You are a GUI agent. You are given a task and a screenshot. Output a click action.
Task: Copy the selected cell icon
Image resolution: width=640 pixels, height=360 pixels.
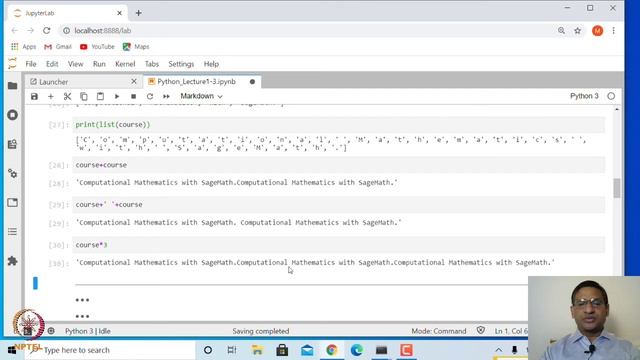(84, 96)
